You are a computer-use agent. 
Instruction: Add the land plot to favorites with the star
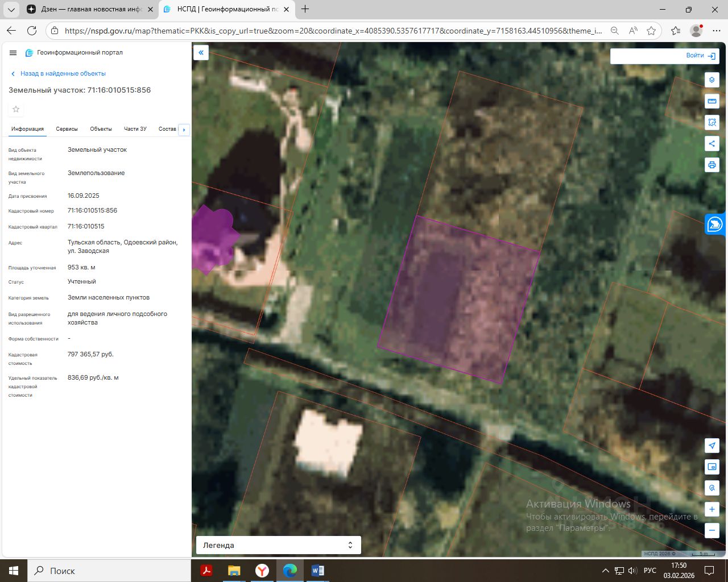tap(16, 109)
